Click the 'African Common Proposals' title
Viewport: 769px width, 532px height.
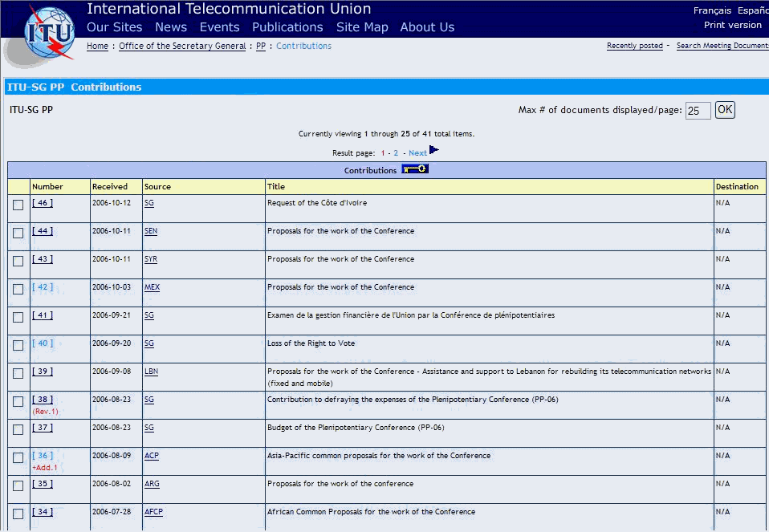372,512
